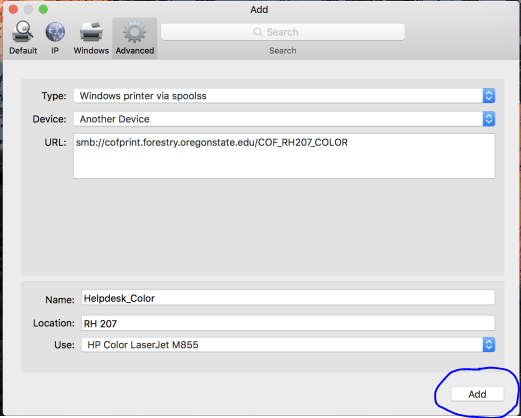Click the green zoom window button
Image resolution: width=521 pixels, height=418 pixels.
(43, 9)
